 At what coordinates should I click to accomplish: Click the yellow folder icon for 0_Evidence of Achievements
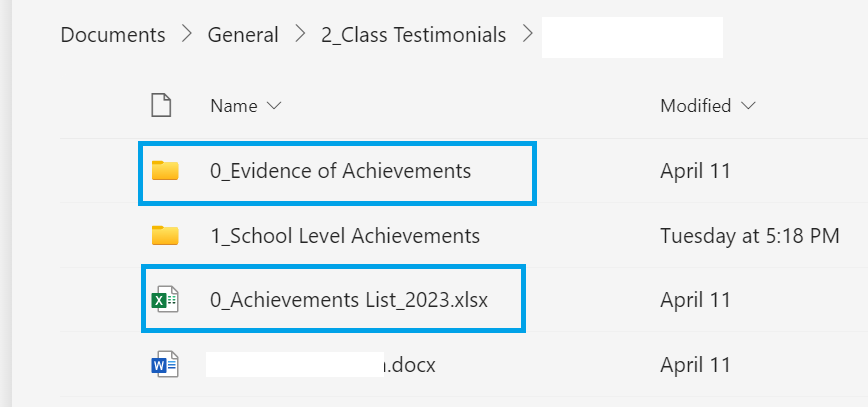pos(165,171)
